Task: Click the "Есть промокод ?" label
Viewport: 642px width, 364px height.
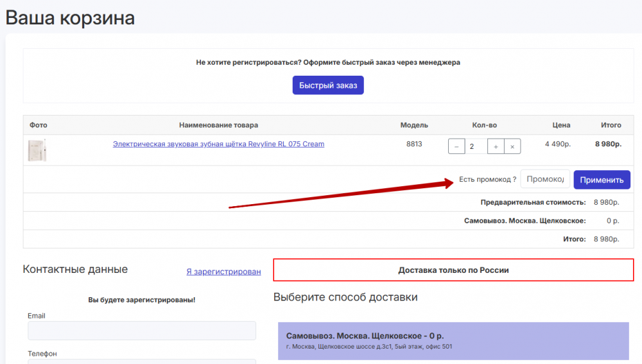Action: (x=488, y=179)
